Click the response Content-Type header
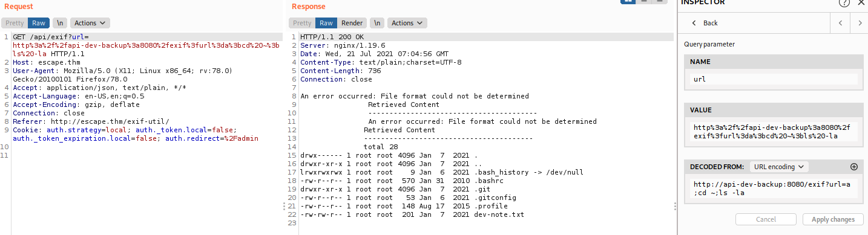 coord(381,62)
